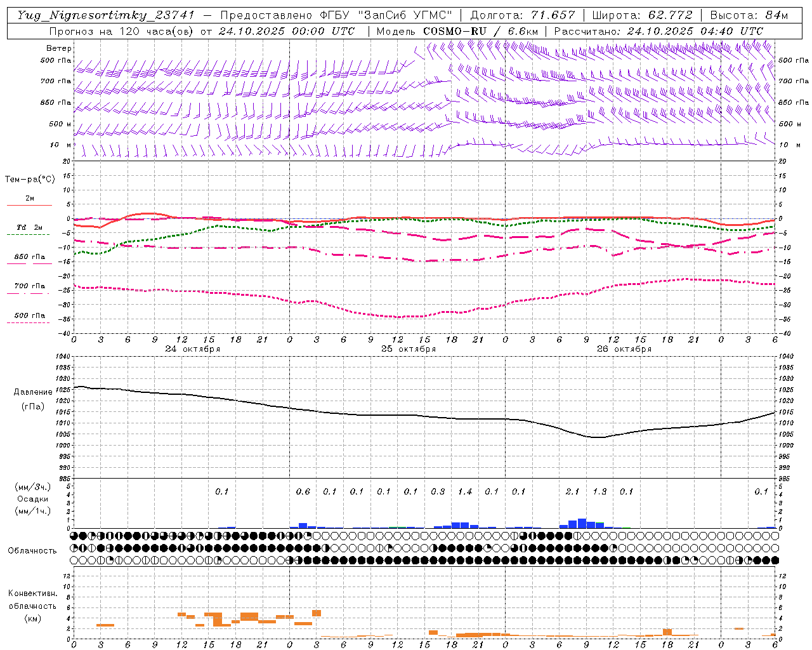Click the precipitation value '0.6'

tap(303, 491)
